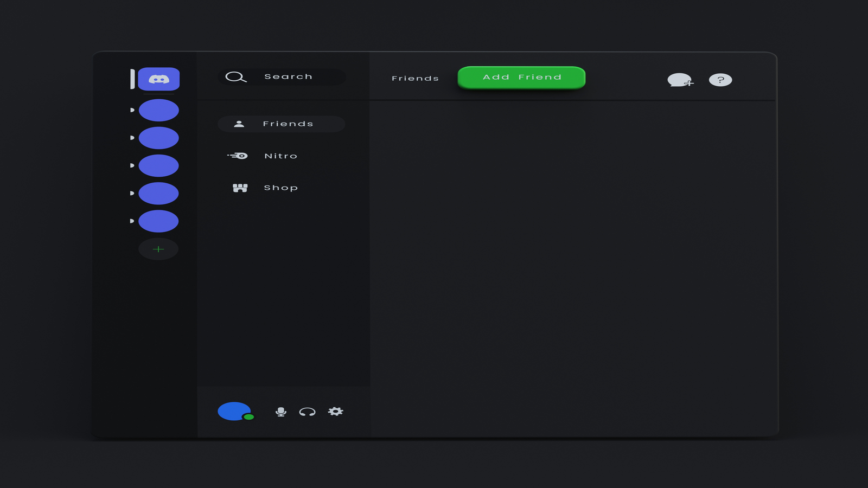868x488 pixels.
Task: Expand the bottom server entry
Action: coord(132,221)
